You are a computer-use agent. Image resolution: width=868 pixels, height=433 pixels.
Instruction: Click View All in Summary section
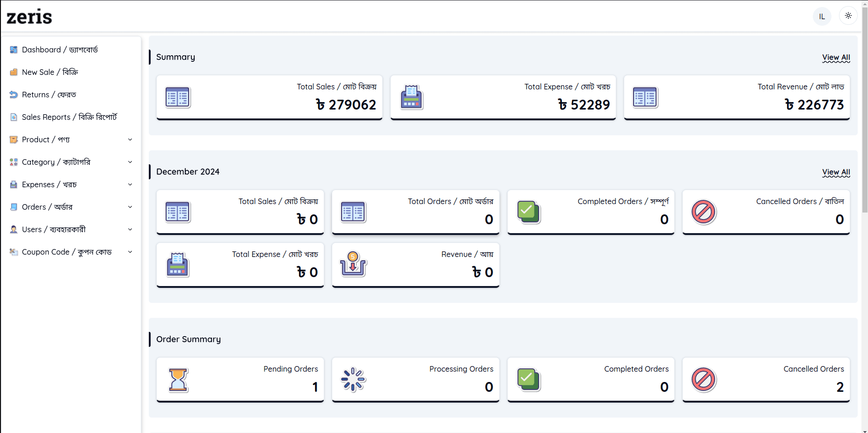pos(836,58)
